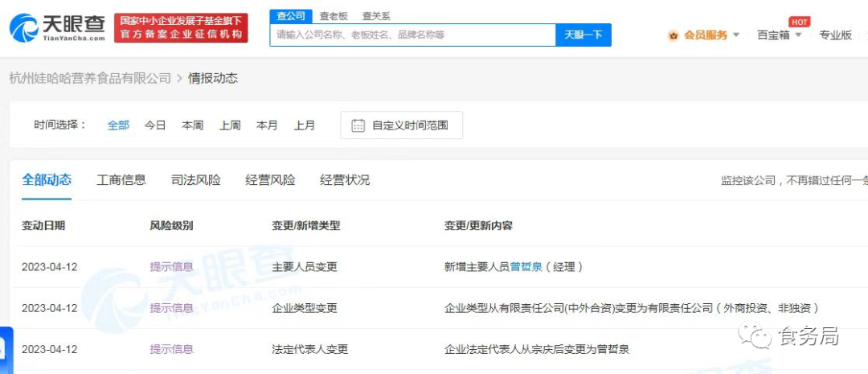
Task: Select the 查老板 search tab
Action: pyautogui.click(x=334, y=16)
